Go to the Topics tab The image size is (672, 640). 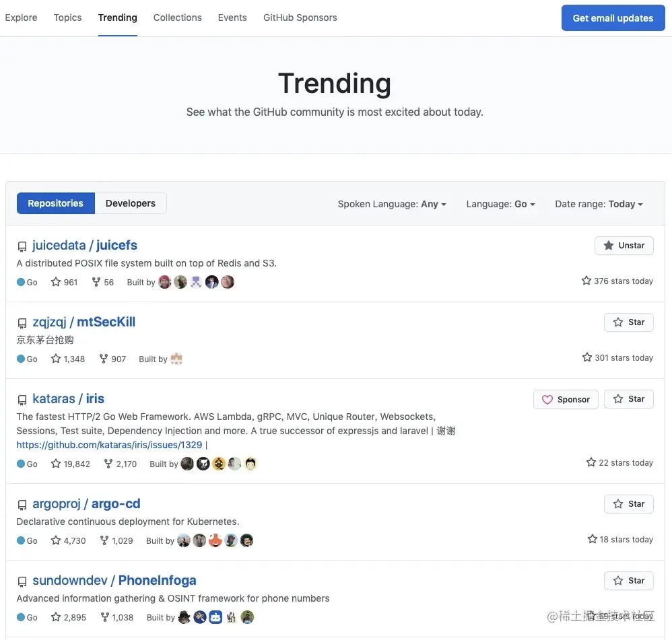coord(67,17)
